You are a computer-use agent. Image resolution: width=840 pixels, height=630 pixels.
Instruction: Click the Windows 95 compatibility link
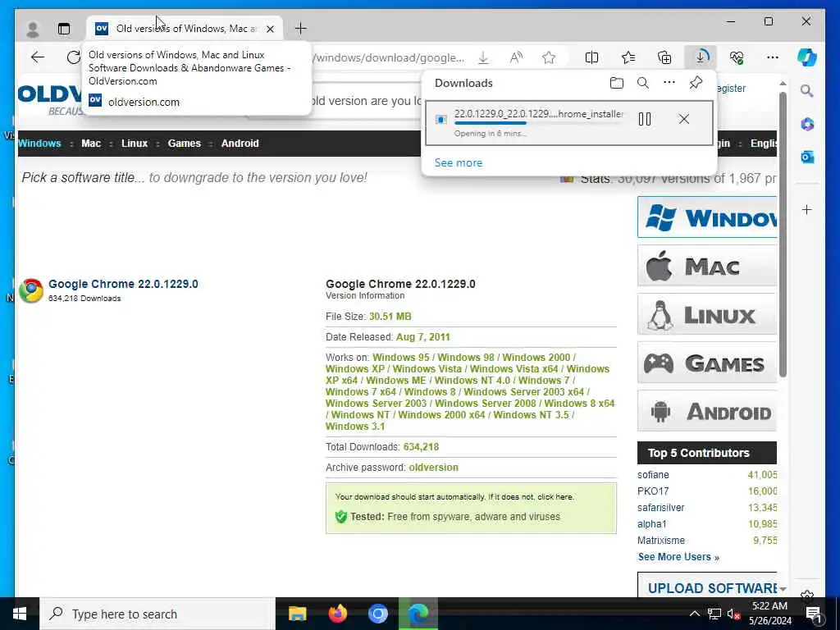tap(400, 358)
